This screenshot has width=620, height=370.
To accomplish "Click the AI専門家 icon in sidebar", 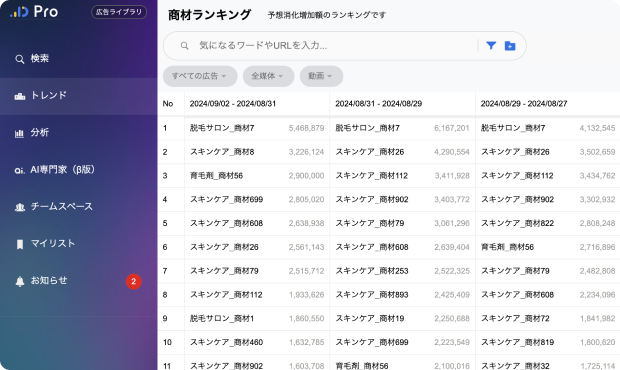I will coord(19,170).
